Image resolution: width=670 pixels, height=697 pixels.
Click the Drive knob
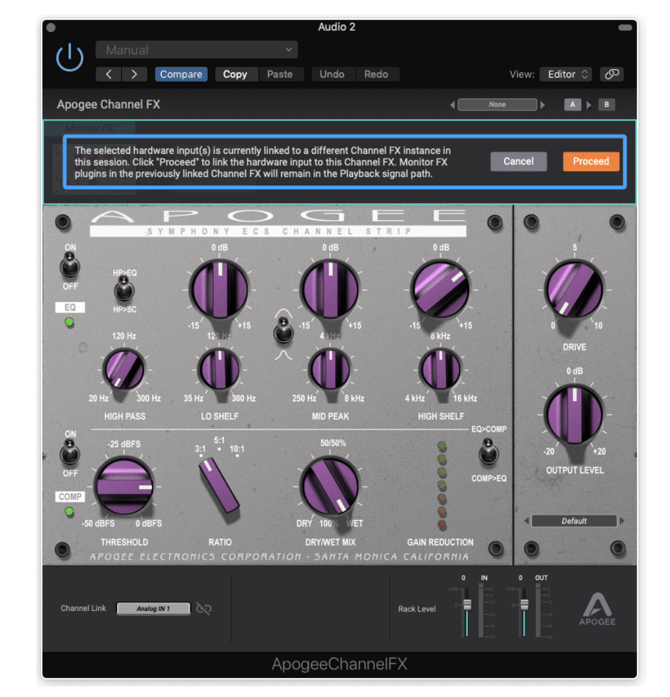pos(574,288)
